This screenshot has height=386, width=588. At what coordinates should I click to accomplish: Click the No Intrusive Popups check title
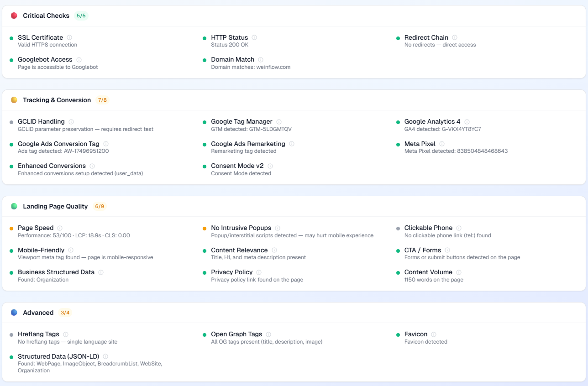point(241,228)
